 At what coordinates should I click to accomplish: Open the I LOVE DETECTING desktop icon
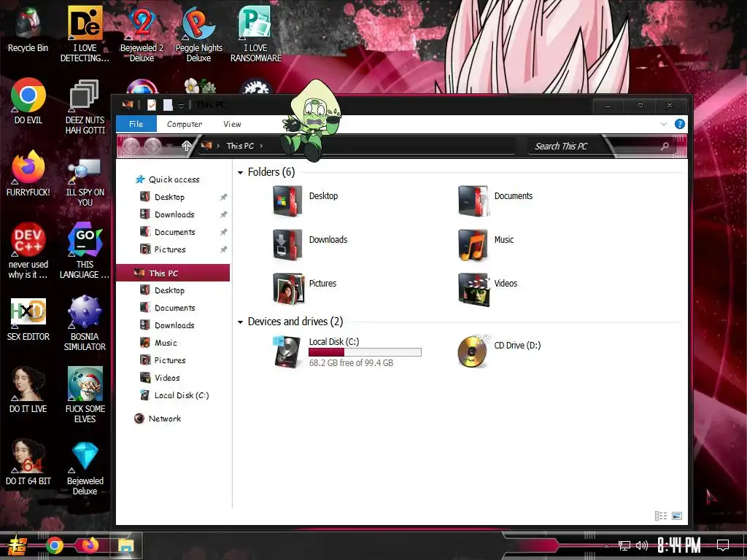coord(85,34)
